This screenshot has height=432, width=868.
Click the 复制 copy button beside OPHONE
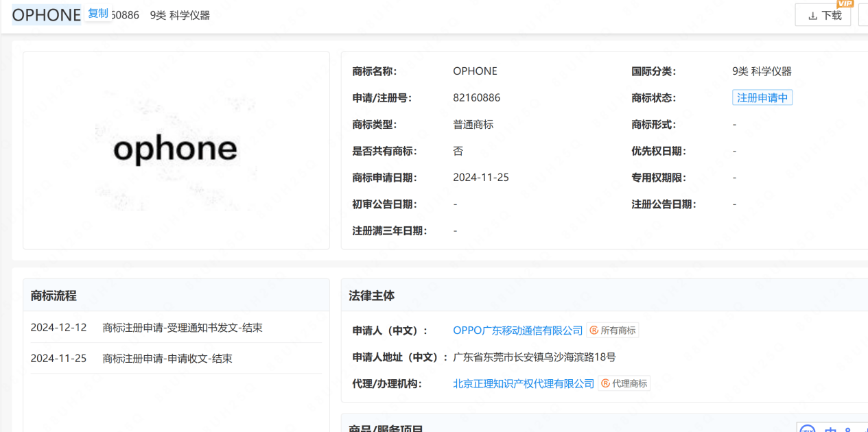(98, 14)
